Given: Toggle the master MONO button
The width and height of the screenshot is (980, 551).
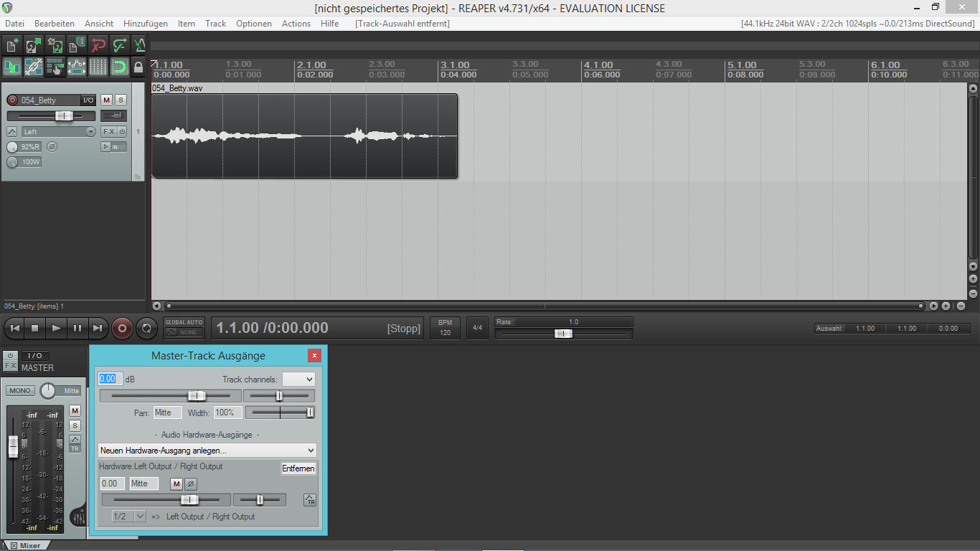Looking at the screenshot, I should 20,391.
